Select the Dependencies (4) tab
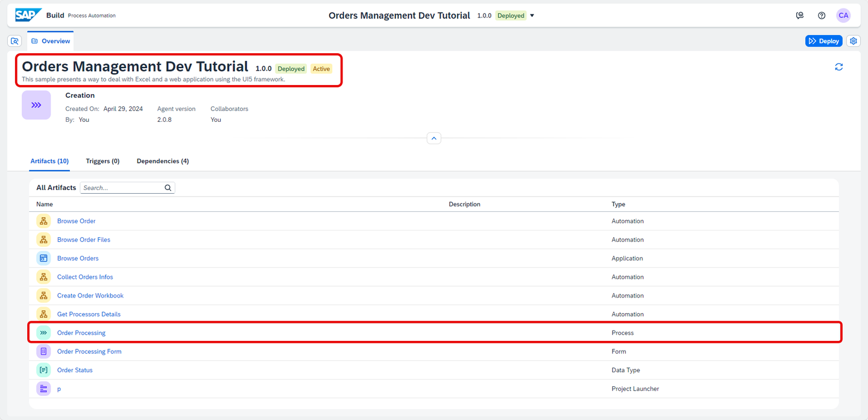This screenshot has width=868, height=420. point(163,161)
